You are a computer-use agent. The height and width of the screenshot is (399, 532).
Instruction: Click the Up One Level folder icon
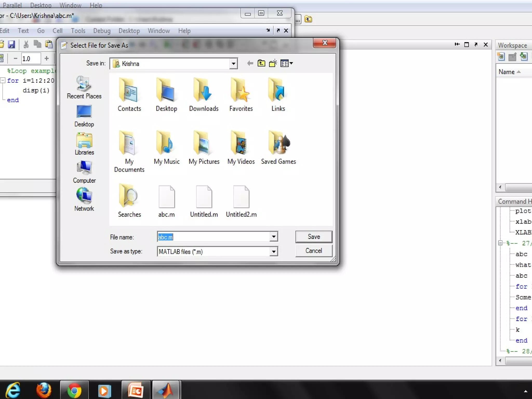pyautogui.click(x=261, y=63)
